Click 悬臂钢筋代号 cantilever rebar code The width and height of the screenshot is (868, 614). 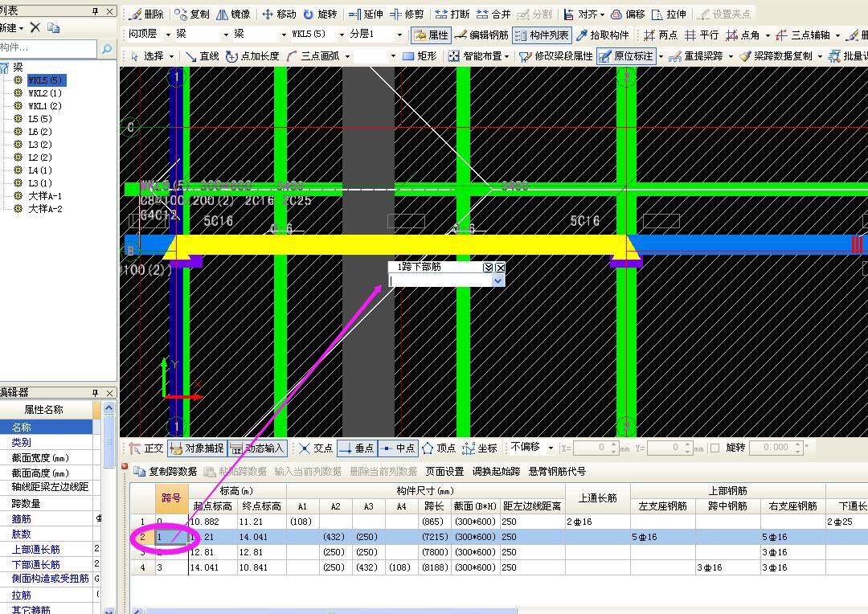pyautogui.click(x=557, y=472)
